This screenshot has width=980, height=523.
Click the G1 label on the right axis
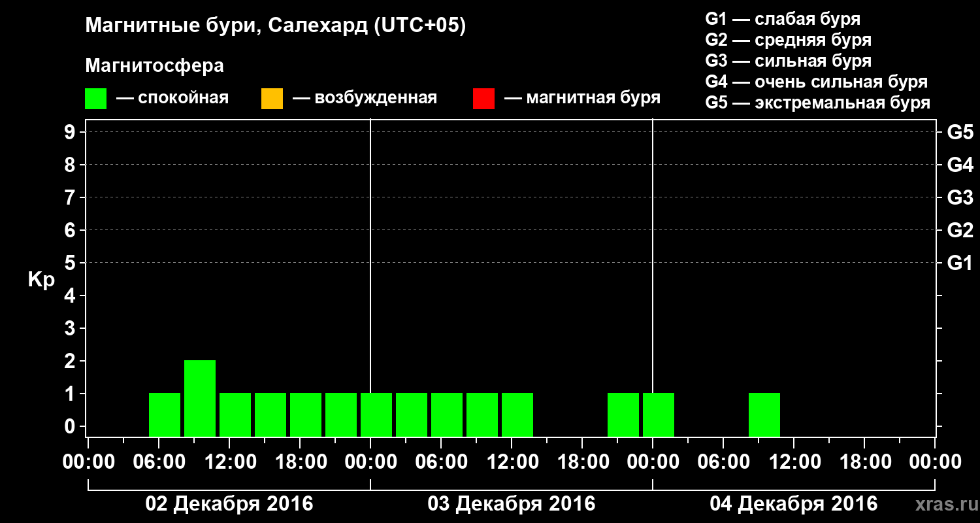pyautogui.click(x=960, y=263)
